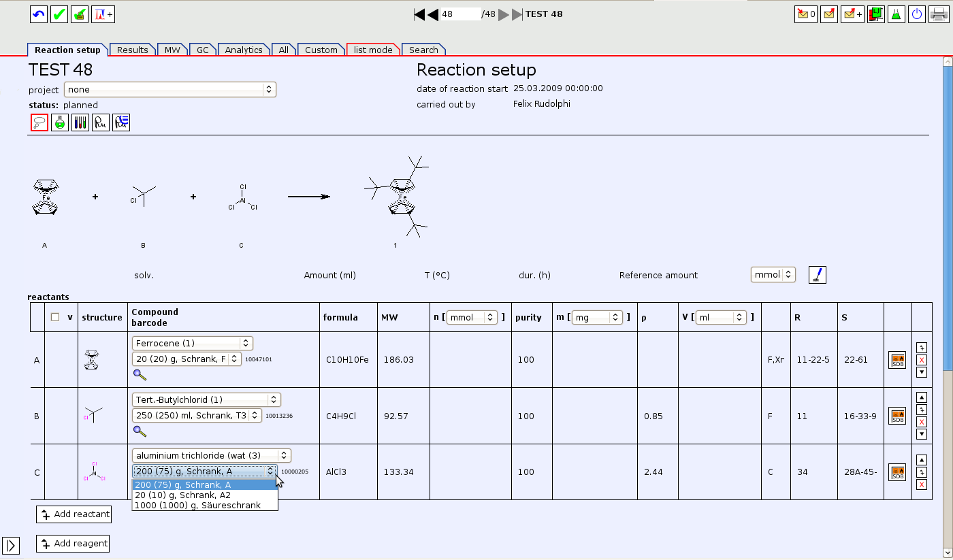The height and width of the screenshot is (560, 953).
Task: Open the GC tab
Action: point(203,50)
